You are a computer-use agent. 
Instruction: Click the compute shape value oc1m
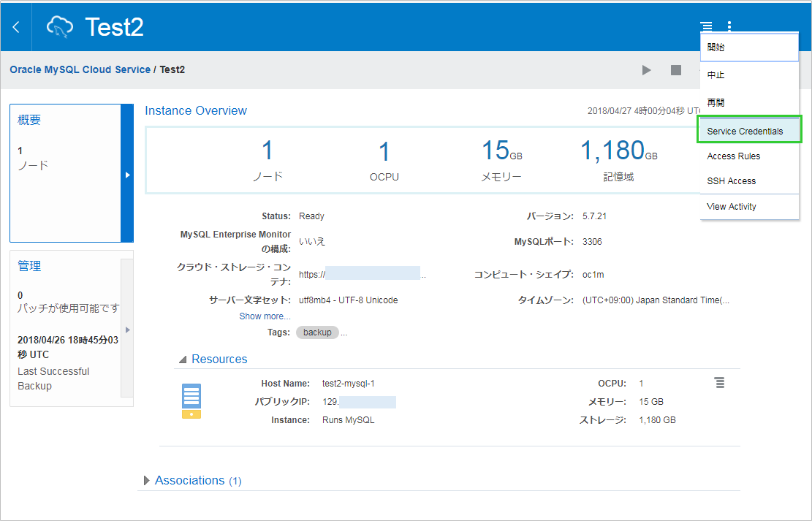pyautogui.click(x=593, y=275)
